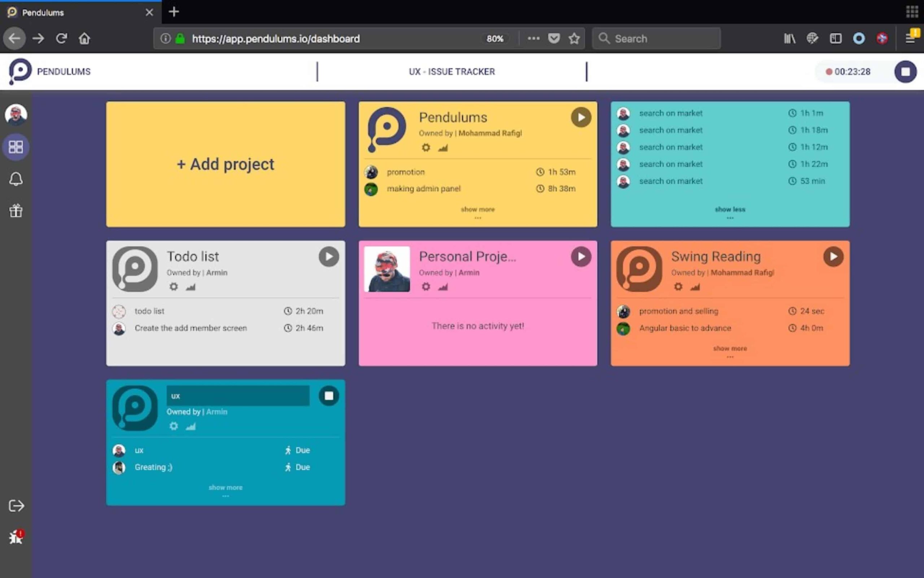Click the Personal Project thumbnail photo
The width and height of the screenshot is (924, 578).
(387, 269)
